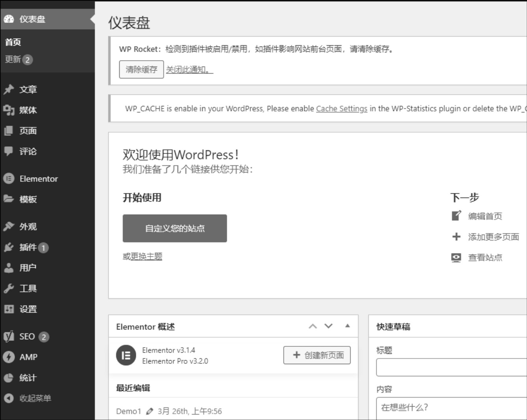
Task: Click the 收起菜单 collapse menu text
Action: click(x=35, y=398)
